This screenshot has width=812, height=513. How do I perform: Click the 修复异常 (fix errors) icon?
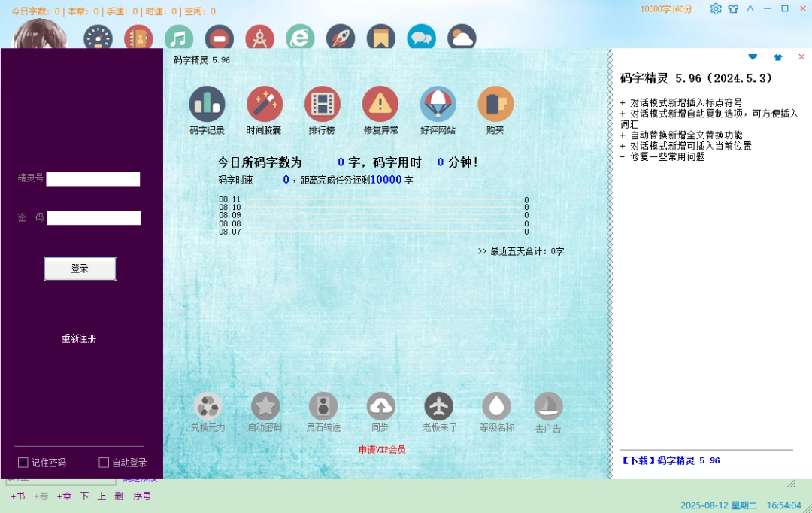point(380,105)
